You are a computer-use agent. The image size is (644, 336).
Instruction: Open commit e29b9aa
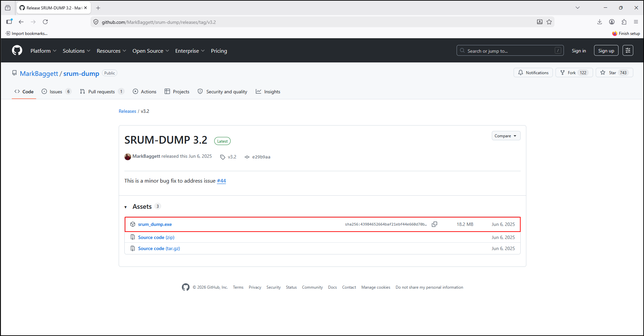(257, 157)
